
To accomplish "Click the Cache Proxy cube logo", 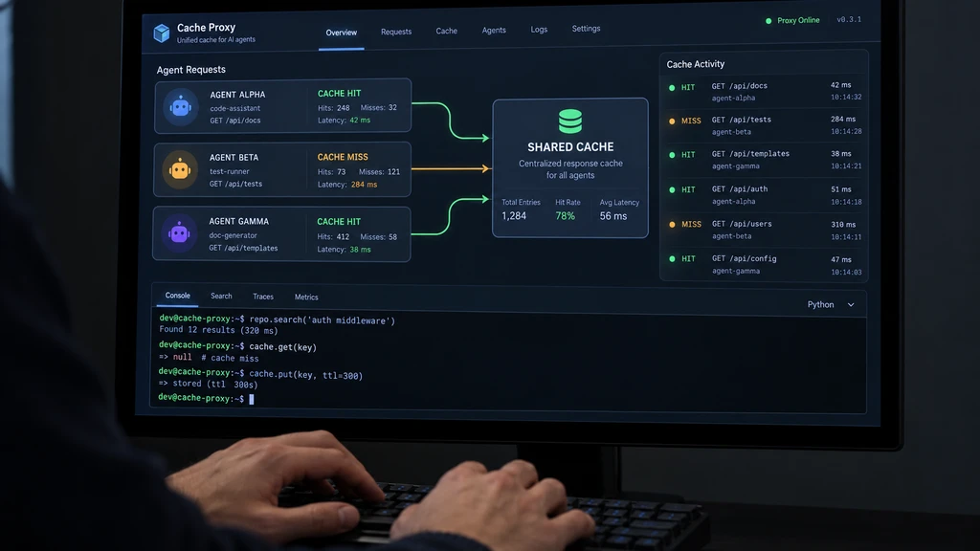I will point(161,33).
